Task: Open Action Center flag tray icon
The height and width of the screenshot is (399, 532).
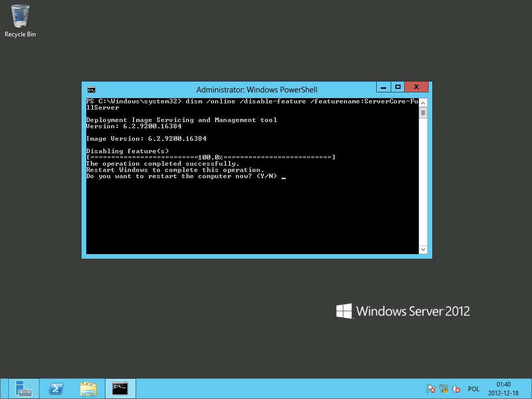Action: coord(431,389)
